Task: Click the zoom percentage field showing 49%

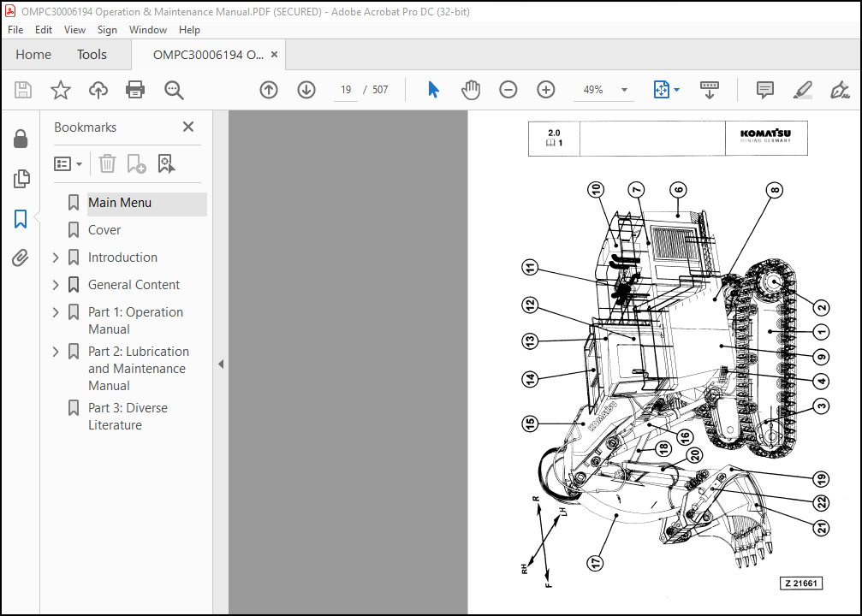Action: (x=593, y=90)
